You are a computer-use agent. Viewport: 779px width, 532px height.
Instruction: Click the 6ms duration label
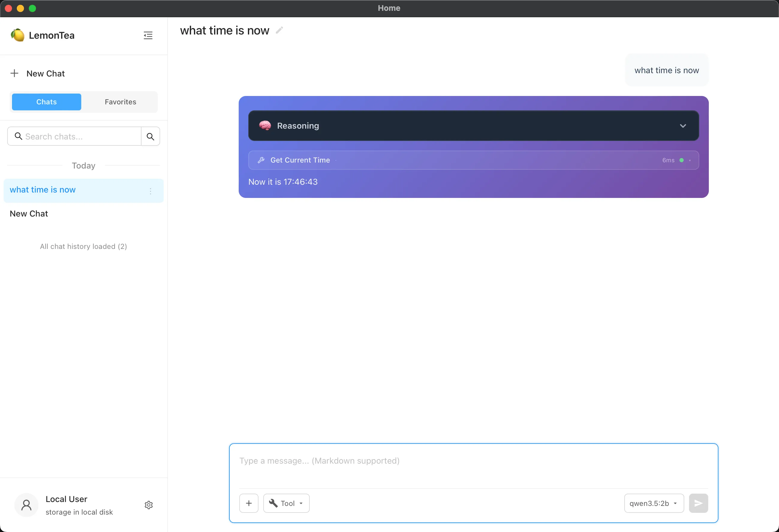click(x=668, y=160)
